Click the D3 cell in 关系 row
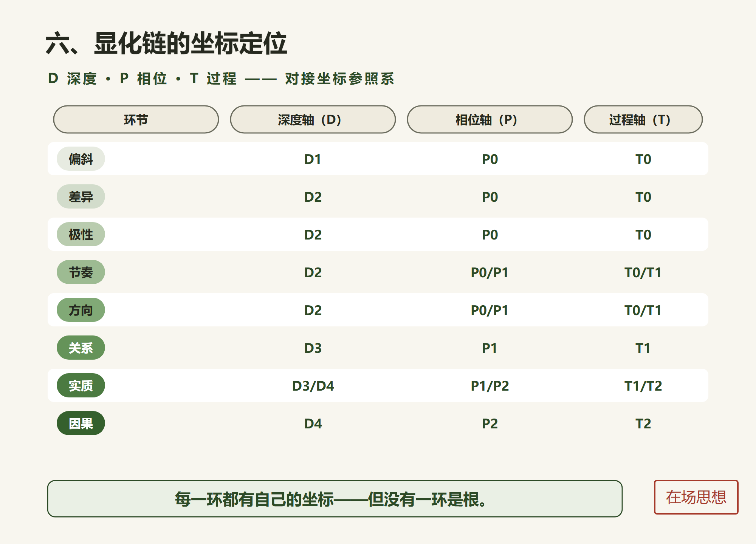Screen dimensions: 756x544 (313, 348)
